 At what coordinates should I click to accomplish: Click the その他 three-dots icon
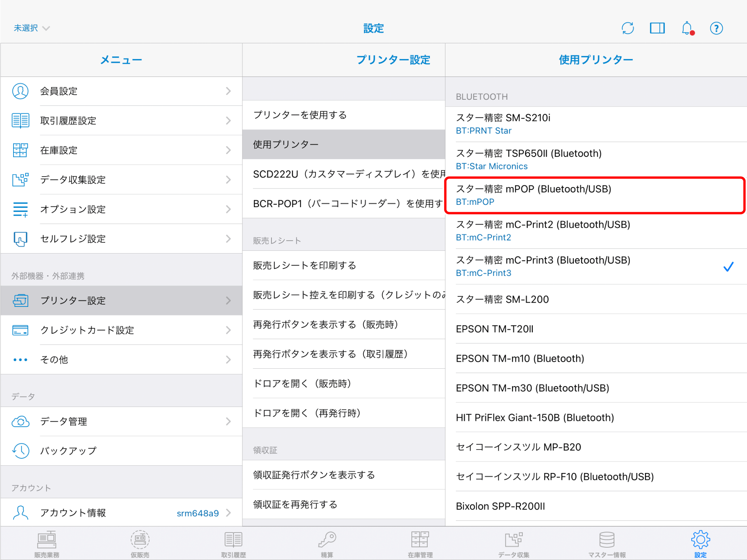click(20, 360)
